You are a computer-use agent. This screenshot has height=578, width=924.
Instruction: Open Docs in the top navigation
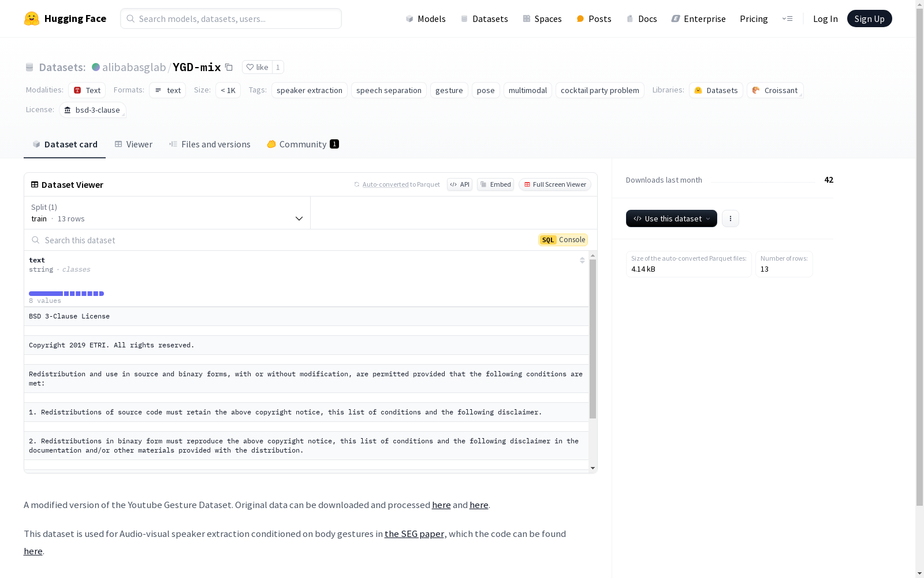pos(642,18)
